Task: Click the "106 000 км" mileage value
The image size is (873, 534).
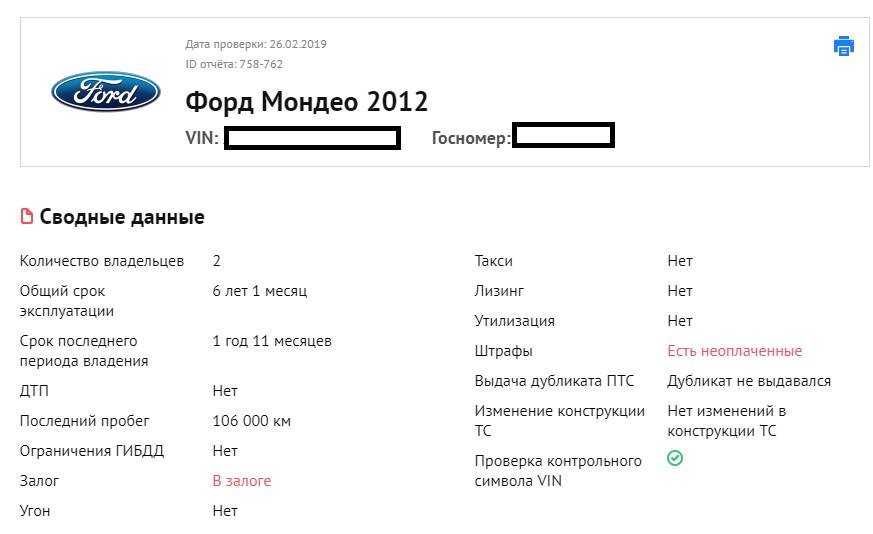Action: [x=251, y=421]
